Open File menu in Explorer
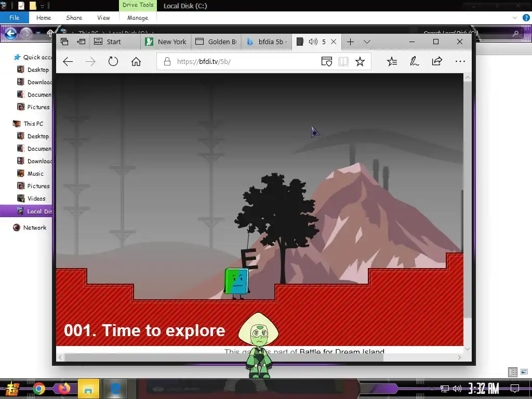The image size is (532, 399). (x=14, y=18)
